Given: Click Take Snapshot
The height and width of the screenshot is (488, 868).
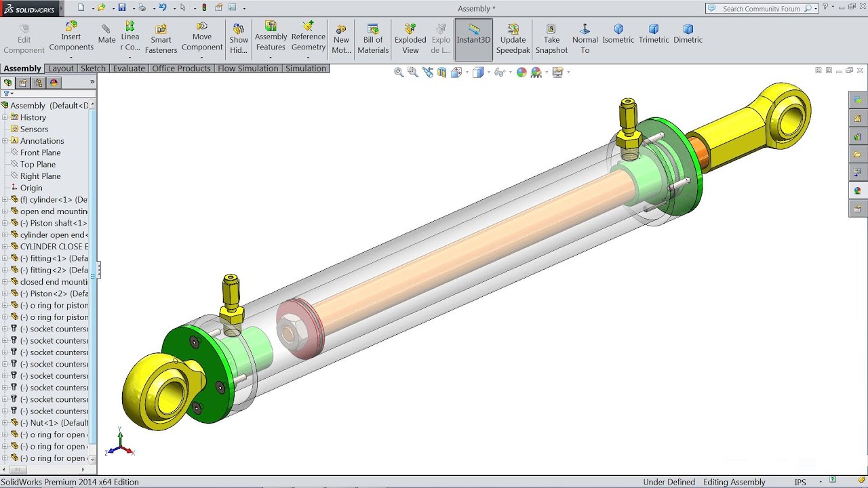Looking at the screenshot, I should pos(551,39).
